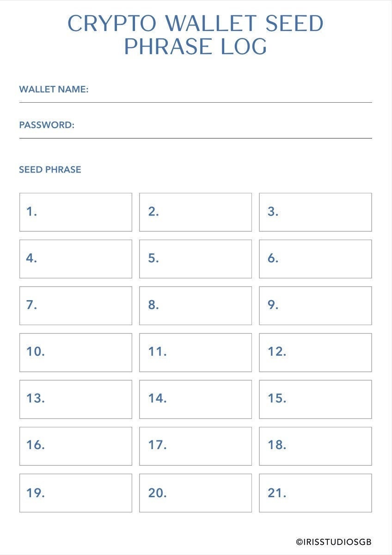Select seed phrase box number 2
The height and width of the screenshot is (555, 392).
pyautogui.click(x=196, y=212)
